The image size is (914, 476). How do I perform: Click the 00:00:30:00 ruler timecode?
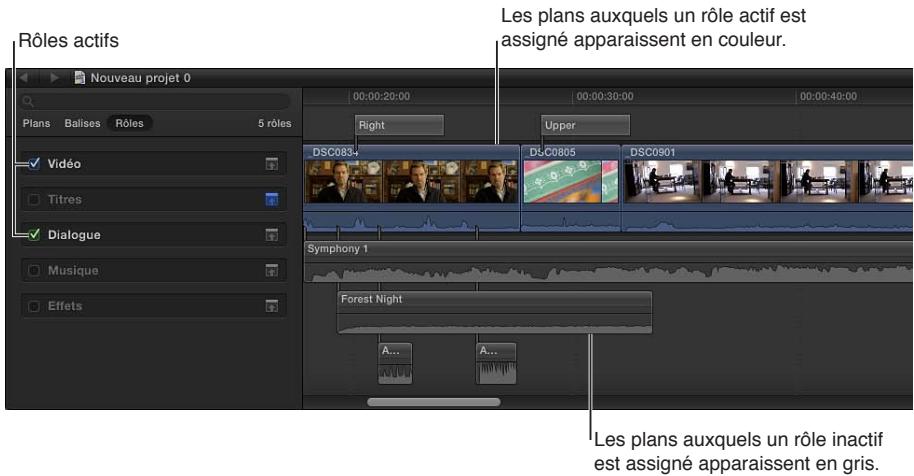(605, 96)
